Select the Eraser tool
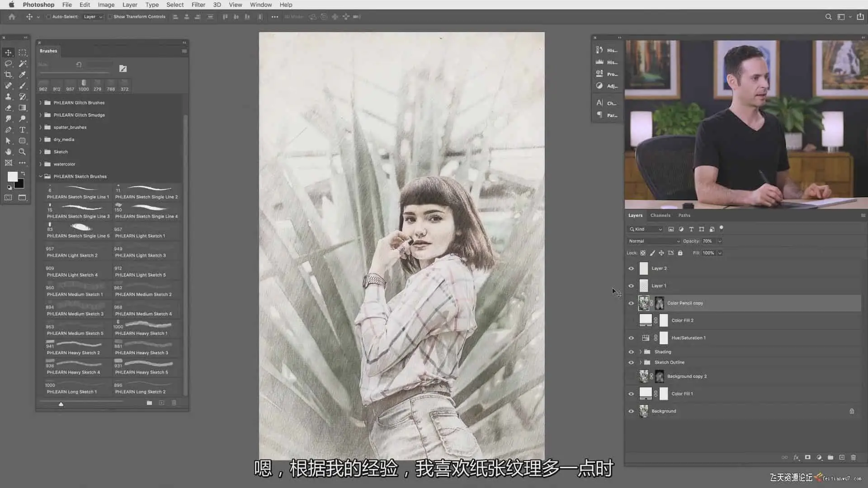 [8, 108]
